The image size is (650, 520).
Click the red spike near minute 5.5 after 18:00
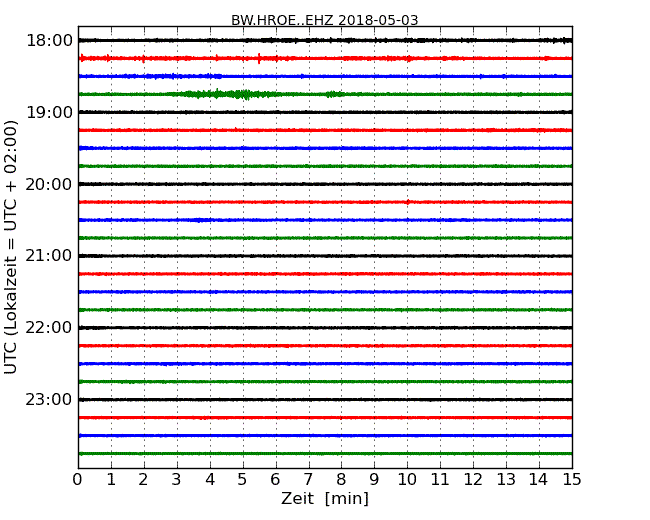tap(259, 58)
